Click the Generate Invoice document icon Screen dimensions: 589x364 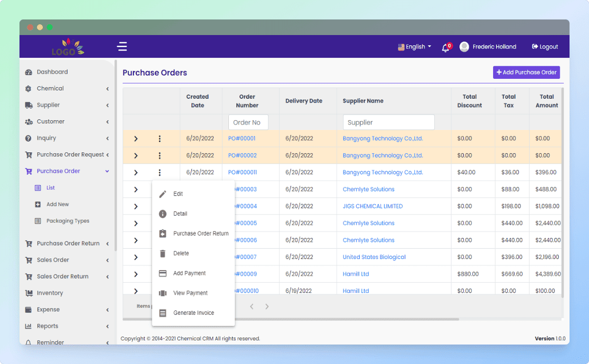point(163,313)
